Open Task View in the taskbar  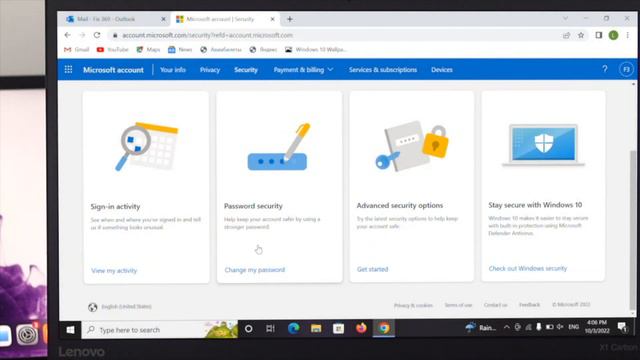coord(270,329)
